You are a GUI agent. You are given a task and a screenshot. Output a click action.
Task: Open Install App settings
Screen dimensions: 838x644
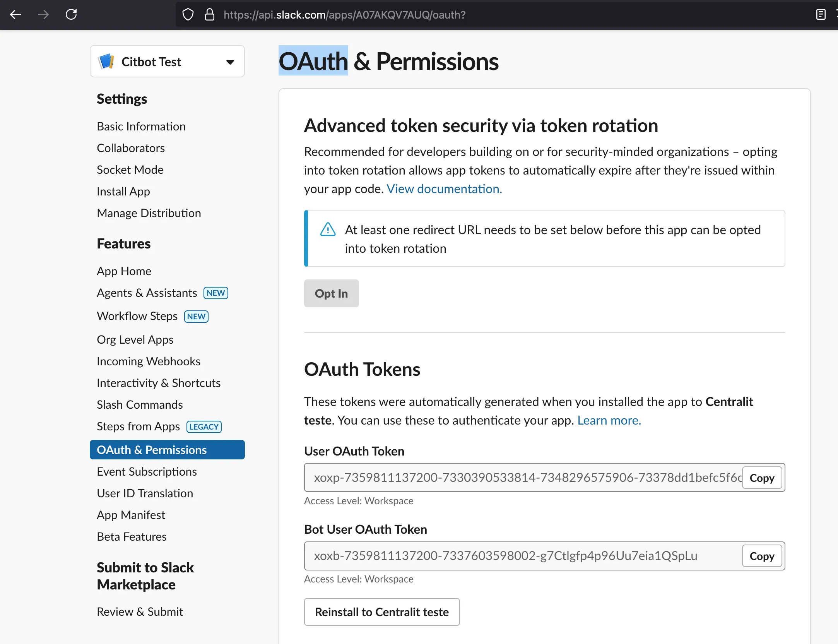[x=123, y=192]
